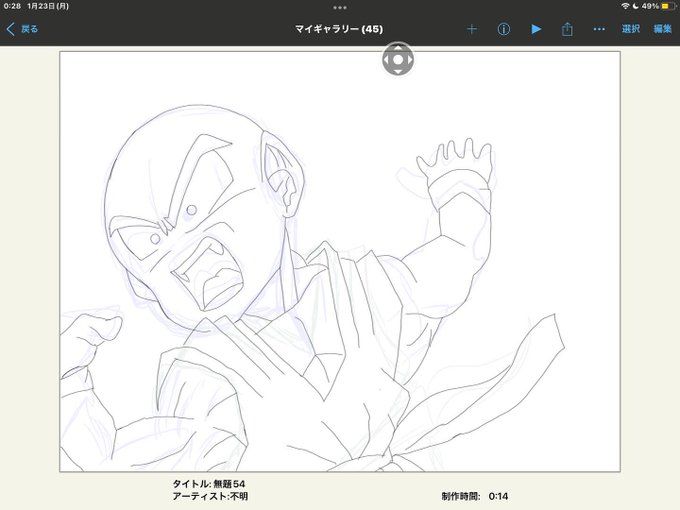Tap the battery 49% status indicator

point(658,6)
